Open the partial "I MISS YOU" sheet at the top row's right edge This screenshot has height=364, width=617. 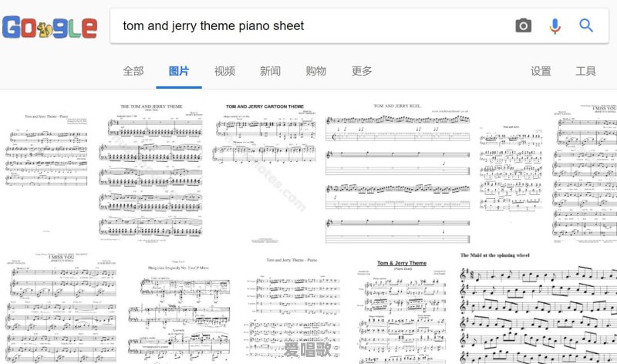click(584, 172)
